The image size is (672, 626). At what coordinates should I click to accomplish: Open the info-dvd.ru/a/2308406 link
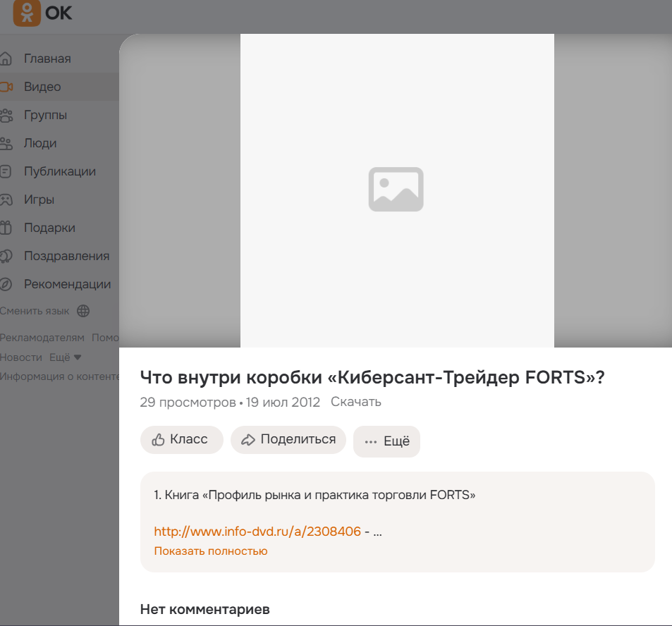(257, 532)
